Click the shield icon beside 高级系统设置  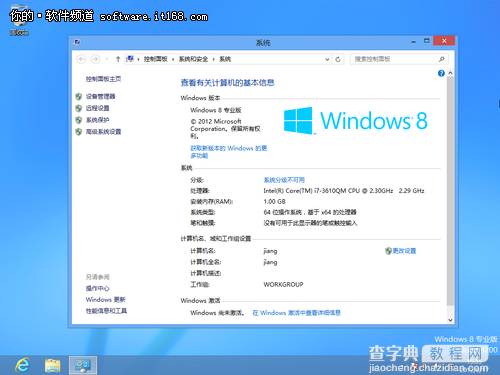[79, 132]
